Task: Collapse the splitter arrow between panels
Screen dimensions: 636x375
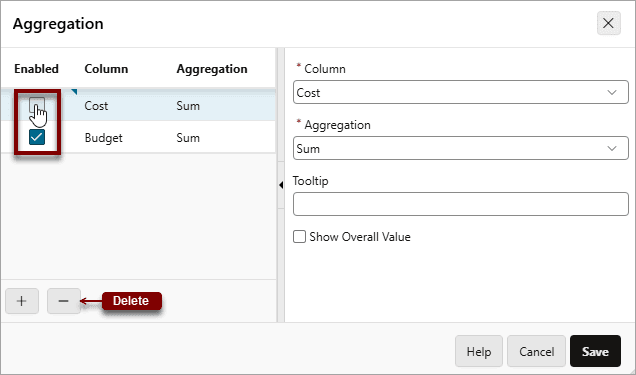Action: 281,185
